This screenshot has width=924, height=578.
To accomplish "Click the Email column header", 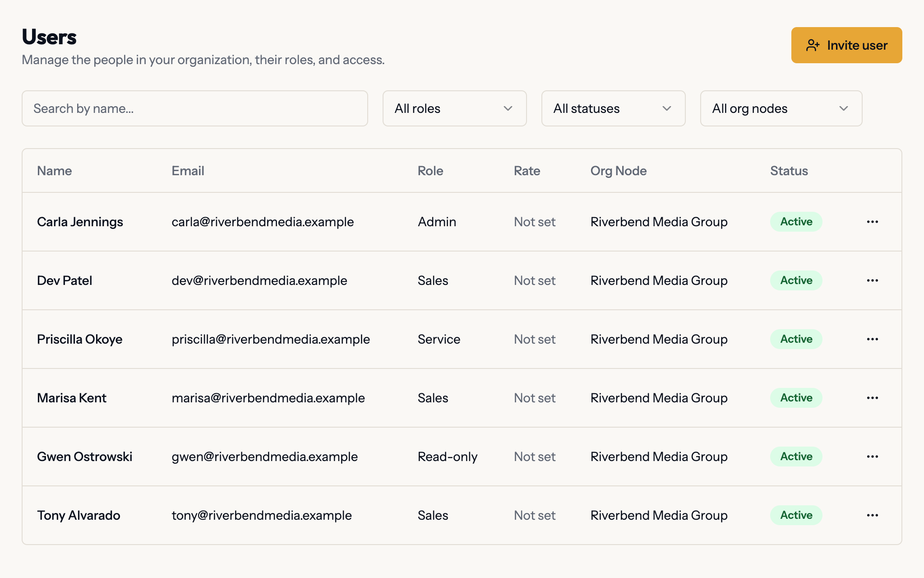I will click(x=188, y=171).
